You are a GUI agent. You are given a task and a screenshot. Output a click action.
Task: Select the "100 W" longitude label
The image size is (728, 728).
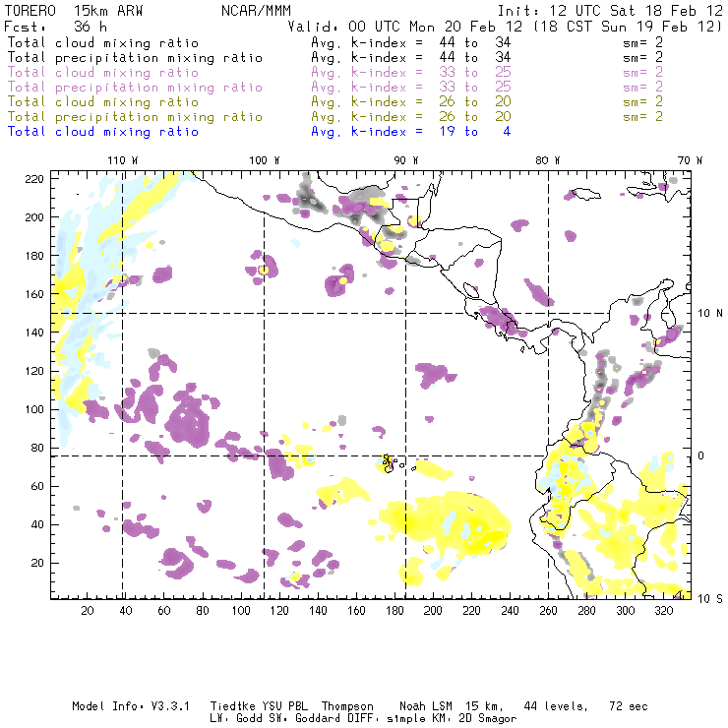pos(265,160)
